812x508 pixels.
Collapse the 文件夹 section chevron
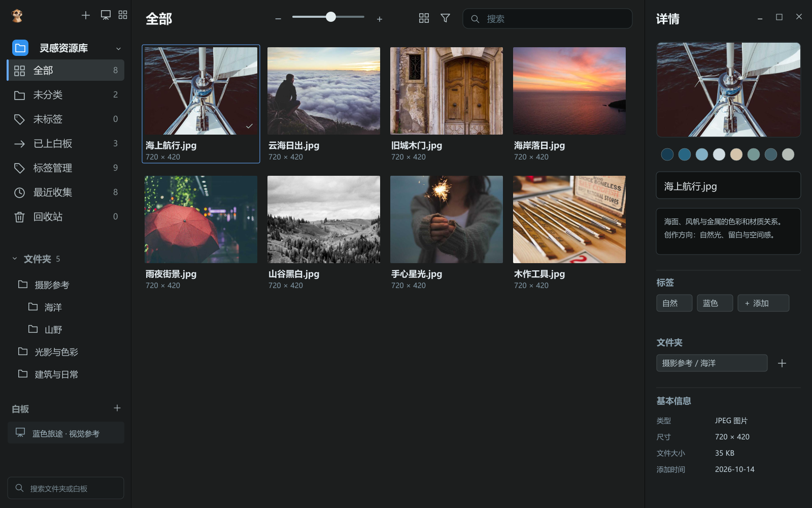click(15, 259)
